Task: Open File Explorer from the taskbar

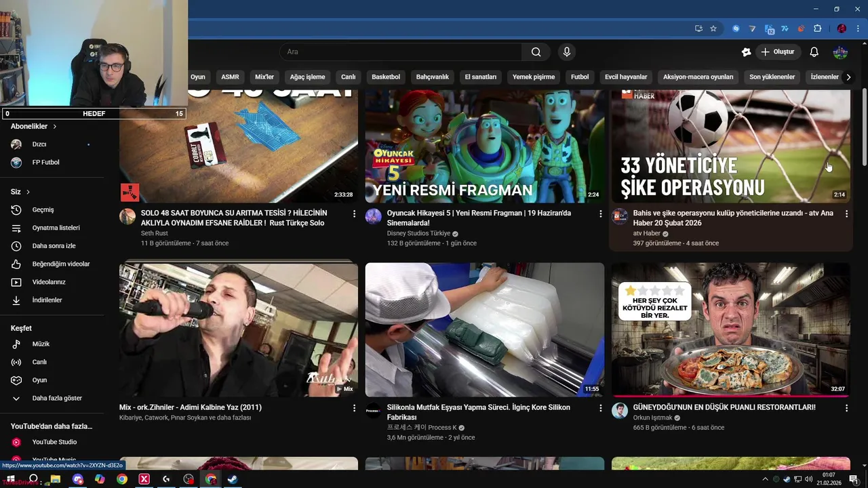Action: point(56,479)
